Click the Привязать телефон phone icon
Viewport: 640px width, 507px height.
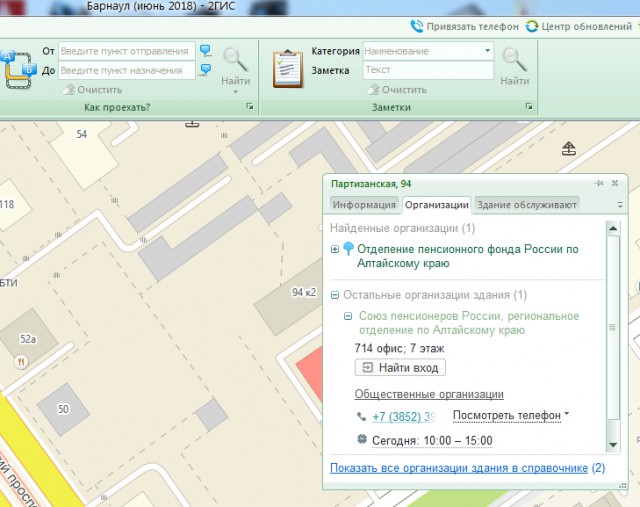coord(417,27)
